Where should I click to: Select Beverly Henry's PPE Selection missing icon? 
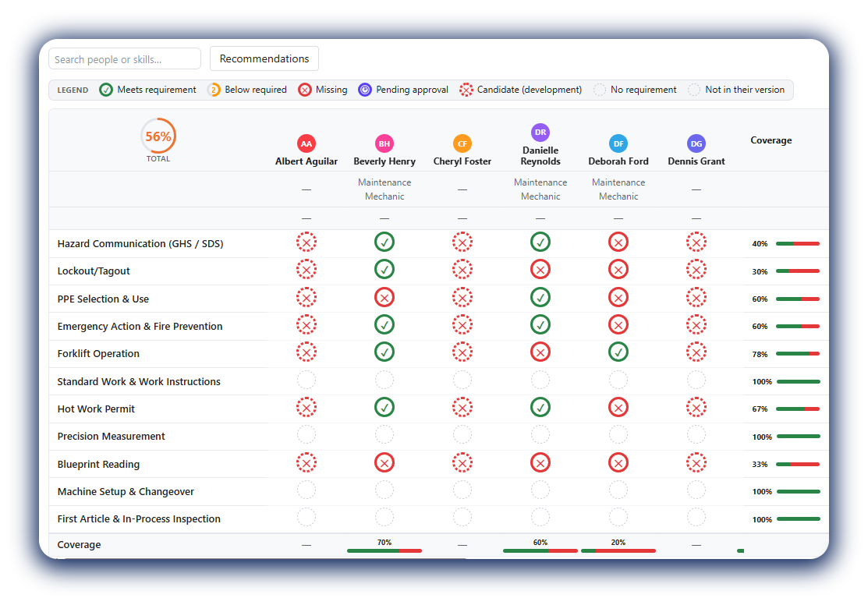384,297
